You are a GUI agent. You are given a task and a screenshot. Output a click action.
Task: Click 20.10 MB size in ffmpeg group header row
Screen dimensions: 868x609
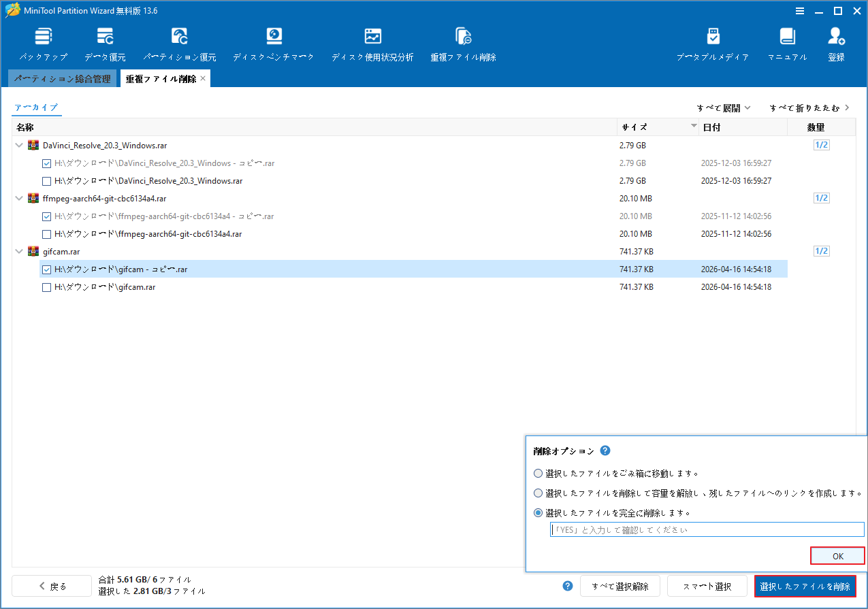pyautogui.click(x=636, y=199)
